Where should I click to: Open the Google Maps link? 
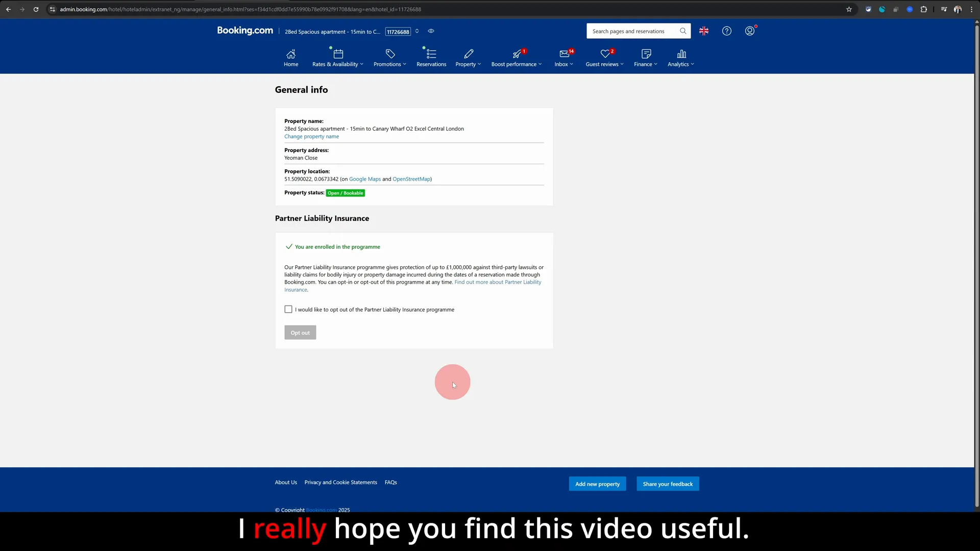click(x=365, y=179)
